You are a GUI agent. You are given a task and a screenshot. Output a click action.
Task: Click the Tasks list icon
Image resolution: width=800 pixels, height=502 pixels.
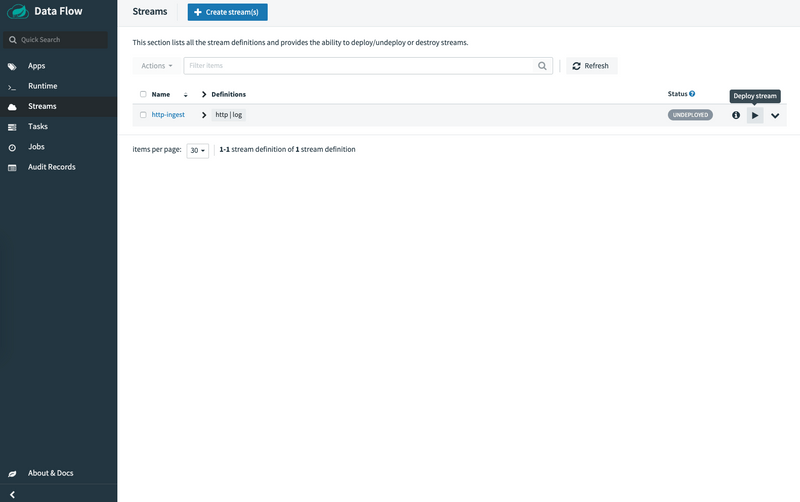(12, 127)
